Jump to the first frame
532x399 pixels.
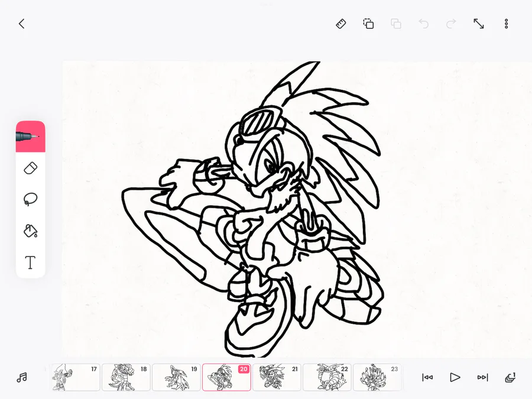427,377
